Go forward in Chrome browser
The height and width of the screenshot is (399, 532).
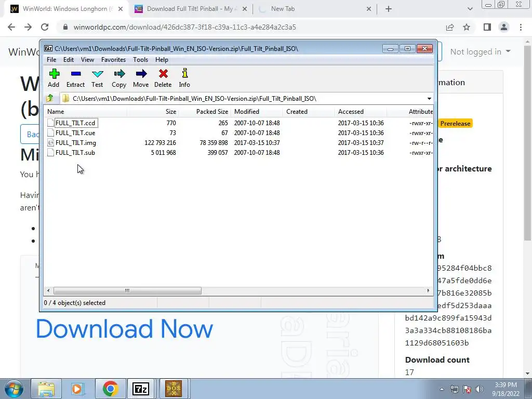tap(28, 27)
